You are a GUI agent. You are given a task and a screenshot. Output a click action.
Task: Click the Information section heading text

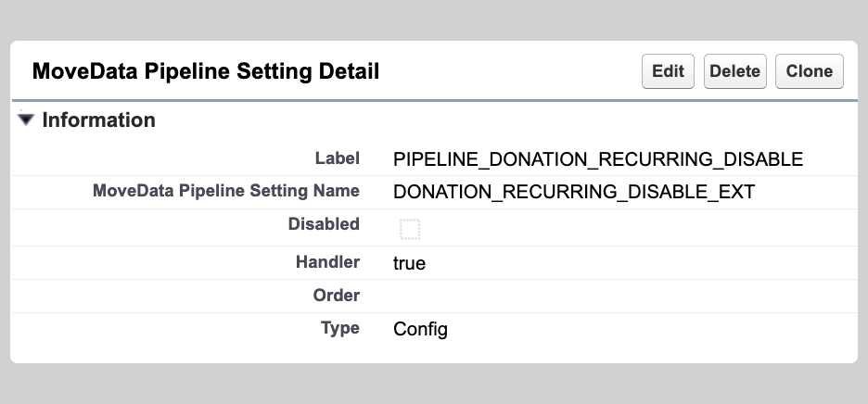[99, 120]
